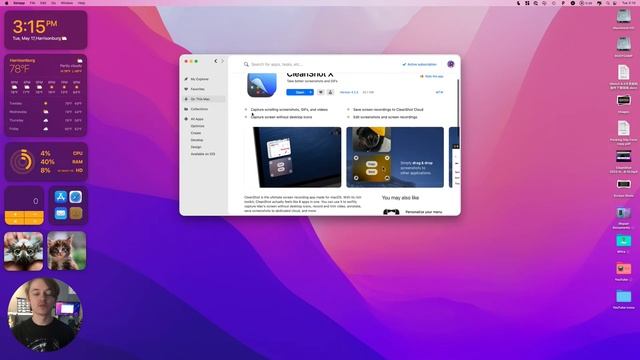Click the four-squares menu bar icon
Screen dimensions: 640x360
point(527,3)
